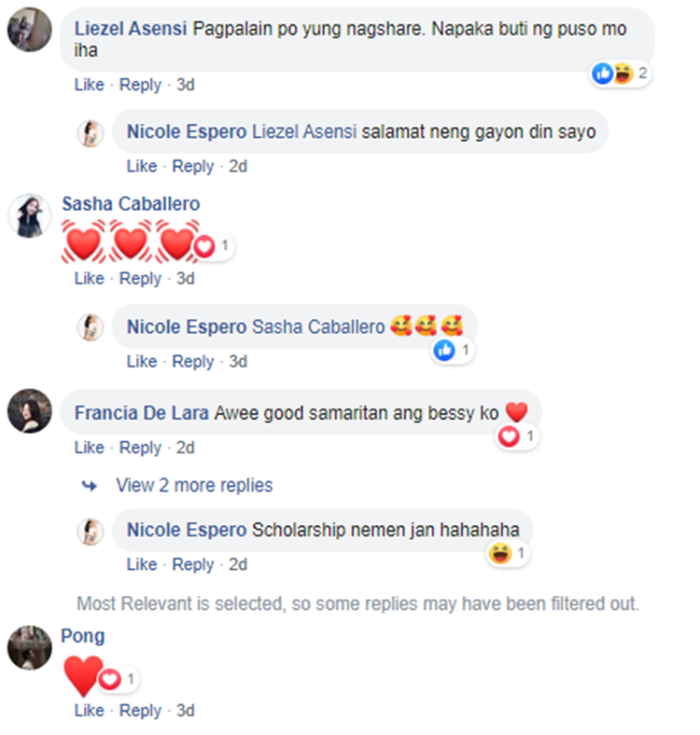700x735 pixels.
Task: Open Pong's profile picture
Action: point(30,647)
